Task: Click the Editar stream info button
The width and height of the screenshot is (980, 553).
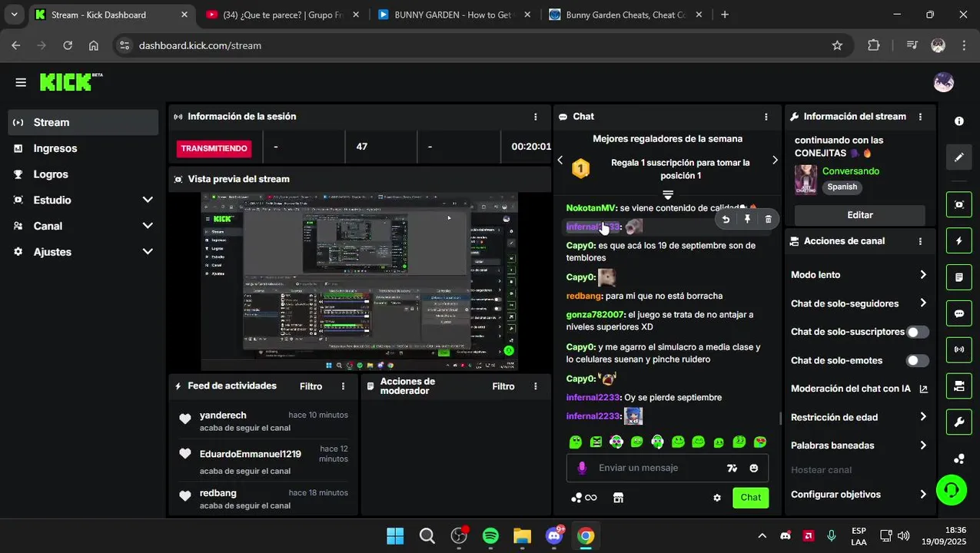Action: (x=859, y=215)
